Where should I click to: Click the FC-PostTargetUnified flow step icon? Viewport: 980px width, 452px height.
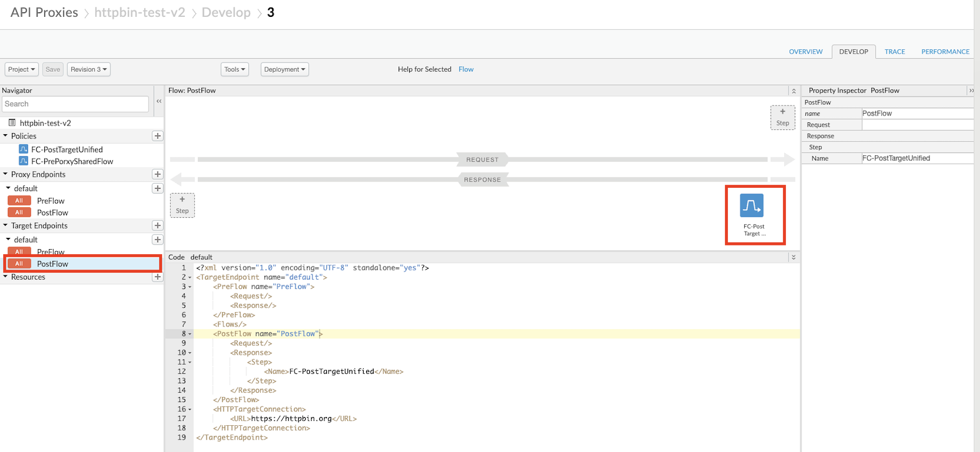[752, 206]
